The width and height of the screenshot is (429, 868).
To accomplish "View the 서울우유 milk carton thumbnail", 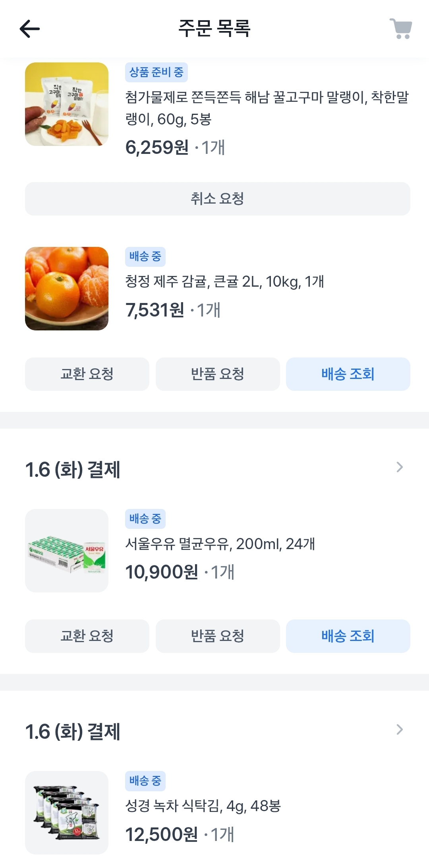I will [x=67, y=551].
